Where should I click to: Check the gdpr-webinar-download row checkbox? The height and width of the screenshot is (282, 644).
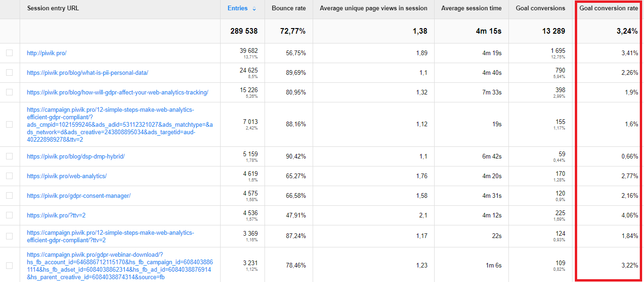tap(9, 266)
